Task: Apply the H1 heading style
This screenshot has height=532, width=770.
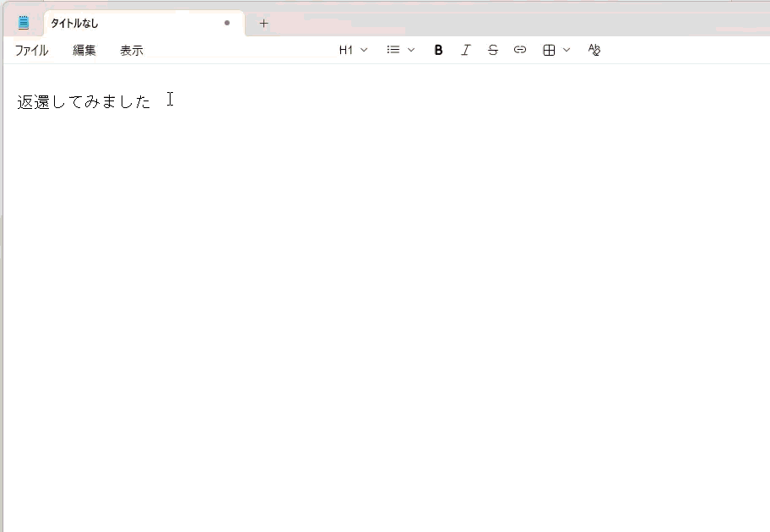Action: coord(347,50)
